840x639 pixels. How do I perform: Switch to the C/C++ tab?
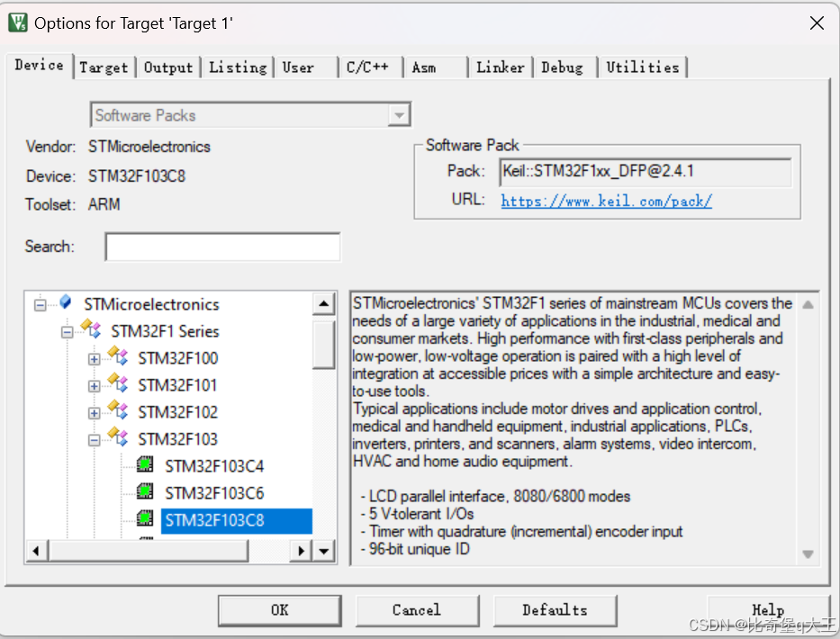pos(371,67)
